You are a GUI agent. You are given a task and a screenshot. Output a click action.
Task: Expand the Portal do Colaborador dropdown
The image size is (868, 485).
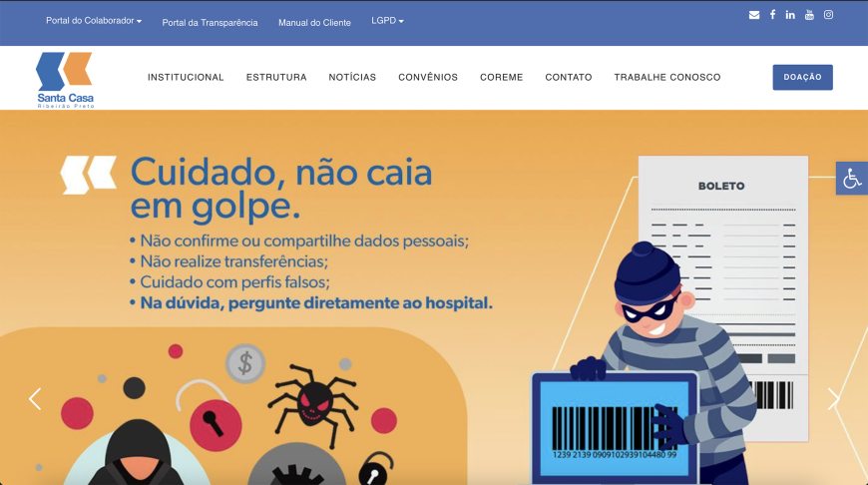(x=94, y=21)
